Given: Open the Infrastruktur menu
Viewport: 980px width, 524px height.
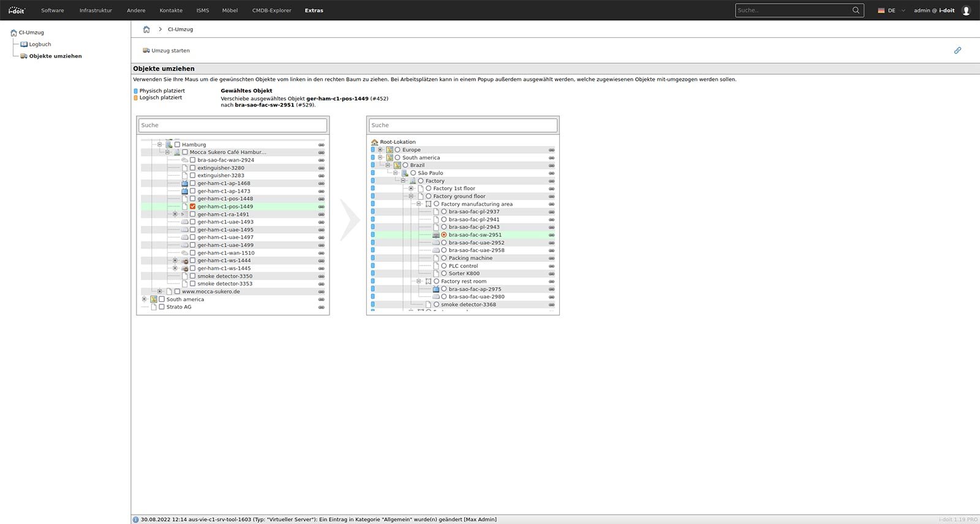Looking at the screenshot, I should pos(96,10).
